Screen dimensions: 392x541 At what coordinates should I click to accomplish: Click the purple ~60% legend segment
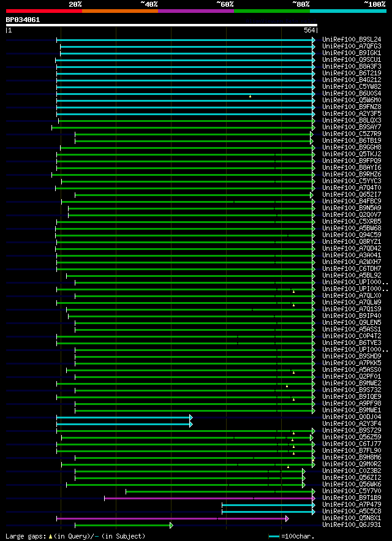click(196, 11)
